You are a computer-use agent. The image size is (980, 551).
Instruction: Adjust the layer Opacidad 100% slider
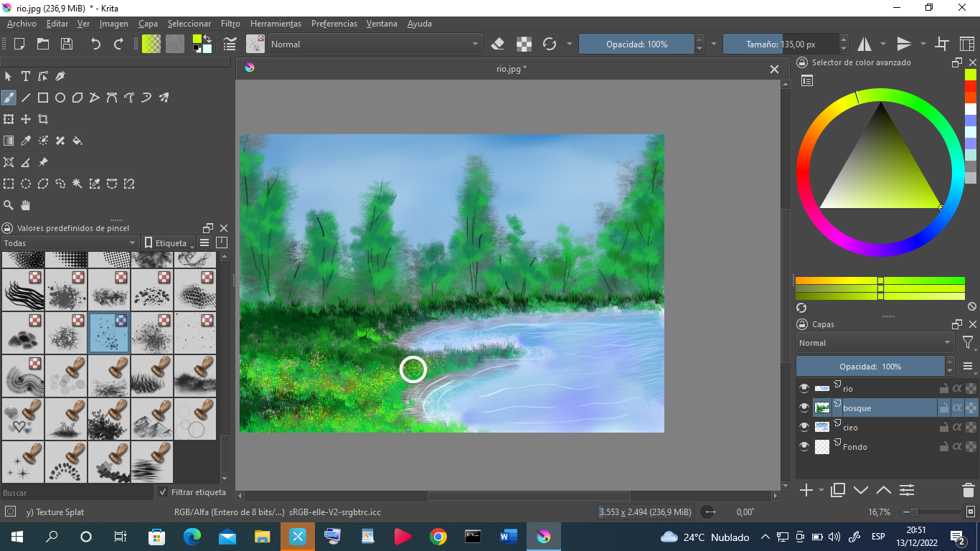point(871,367)
